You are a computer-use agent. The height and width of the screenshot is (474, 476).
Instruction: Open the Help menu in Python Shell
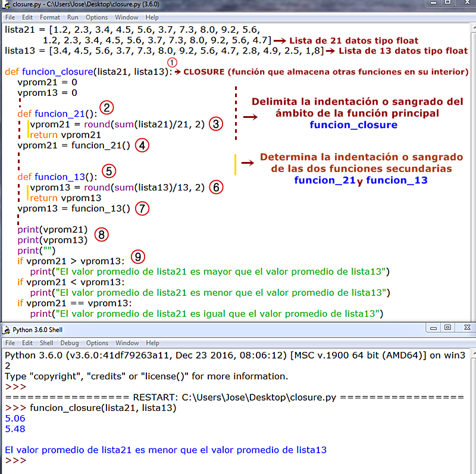152,343
